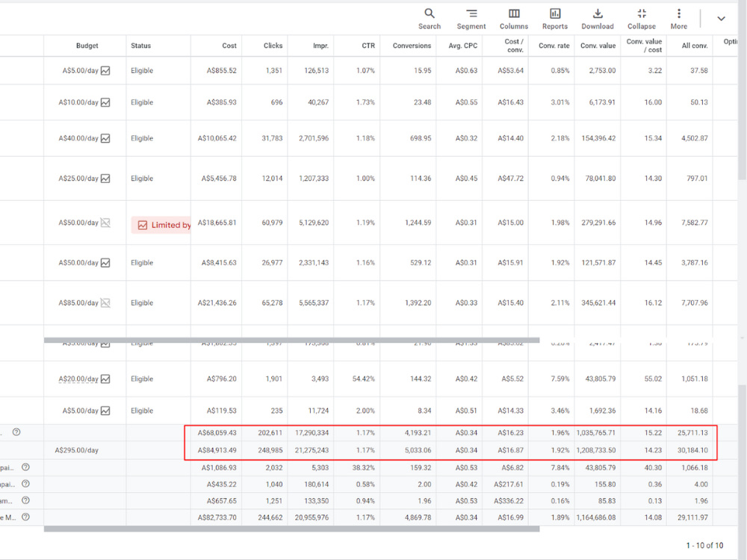Click the Limited by budget status badge
The image size is (747, 560).
point(161,225)
